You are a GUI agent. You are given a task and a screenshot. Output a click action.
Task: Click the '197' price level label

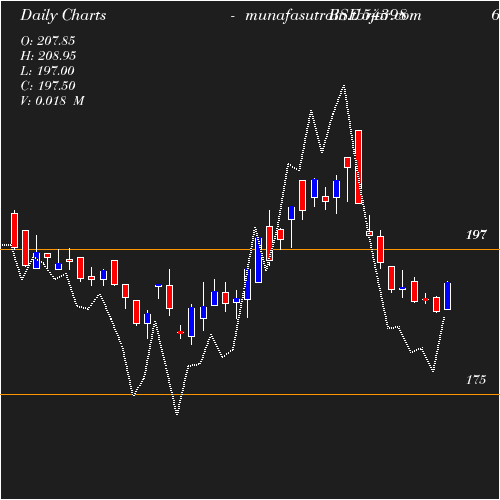[476, 235]
